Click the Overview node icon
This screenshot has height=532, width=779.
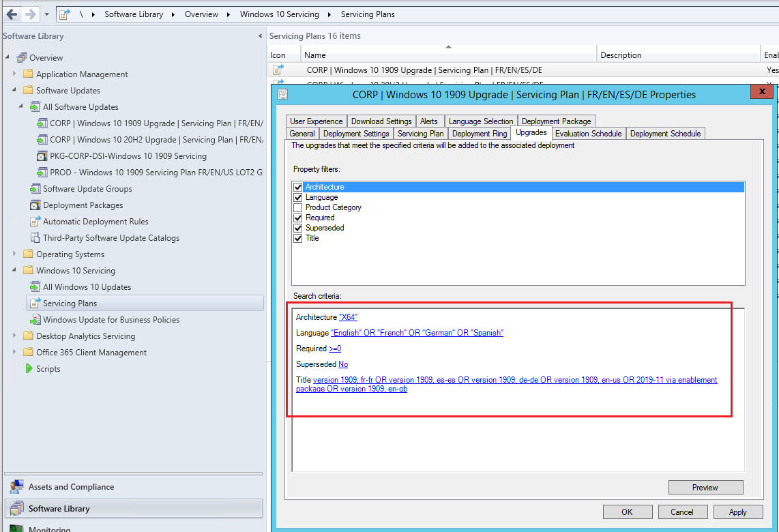point(21,57)
